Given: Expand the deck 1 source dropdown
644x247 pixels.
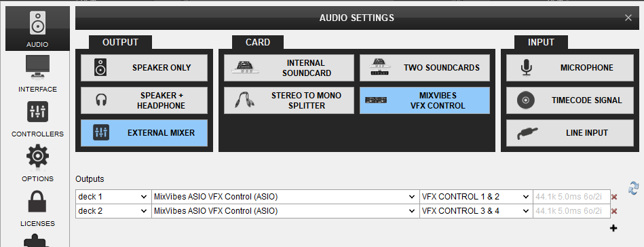Looking at the screenshot, I should point(113,197).
